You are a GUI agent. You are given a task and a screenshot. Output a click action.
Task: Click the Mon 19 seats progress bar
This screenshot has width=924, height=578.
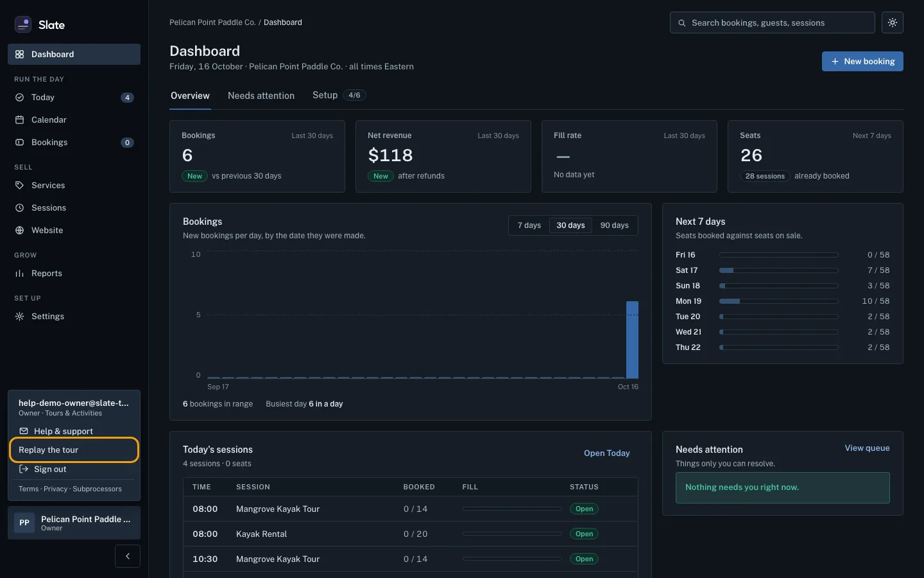pyautogui.click(x=778, y=301)
